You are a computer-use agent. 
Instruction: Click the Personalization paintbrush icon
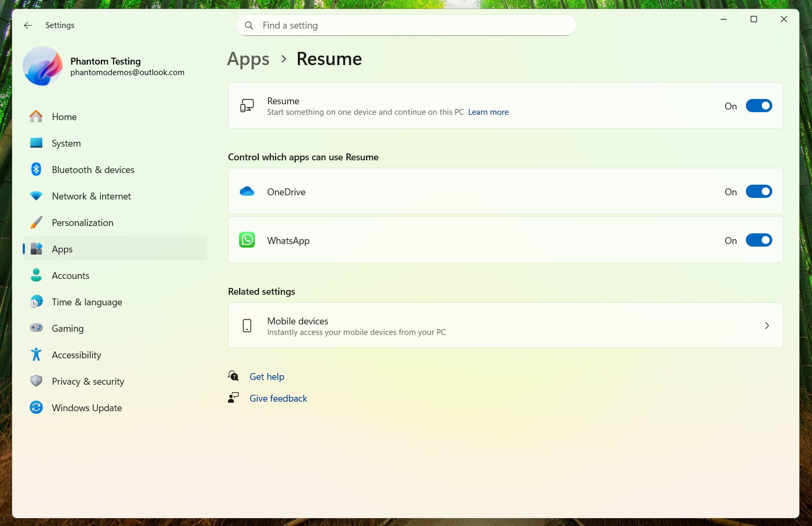(36, 222)
